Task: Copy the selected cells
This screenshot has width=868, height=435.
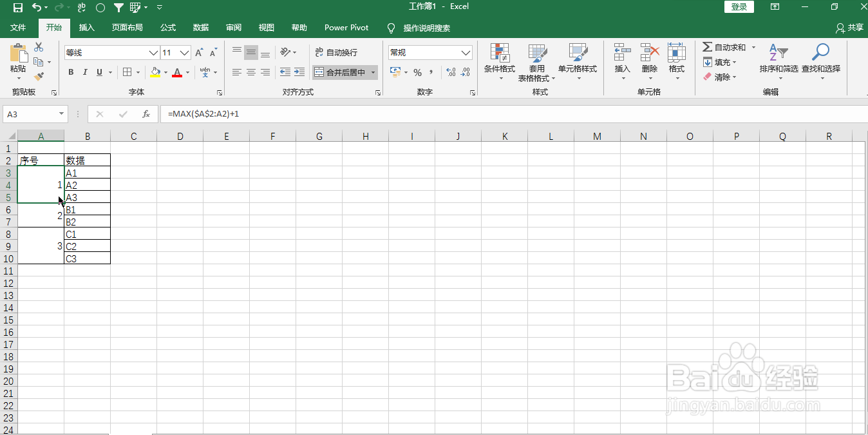Action: click(x=38, y=62)
